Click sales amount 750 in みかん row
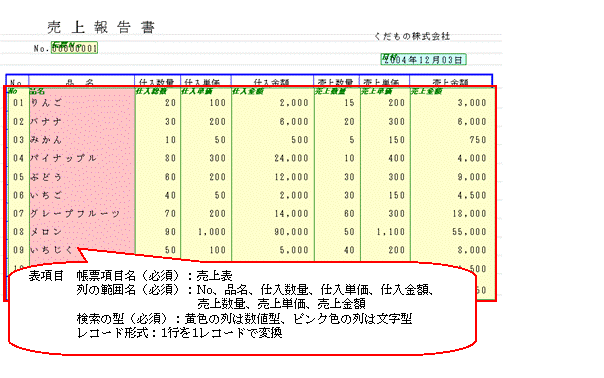This screenshot has width=604, height=378. pyautogui.click(x=478, y=140)
